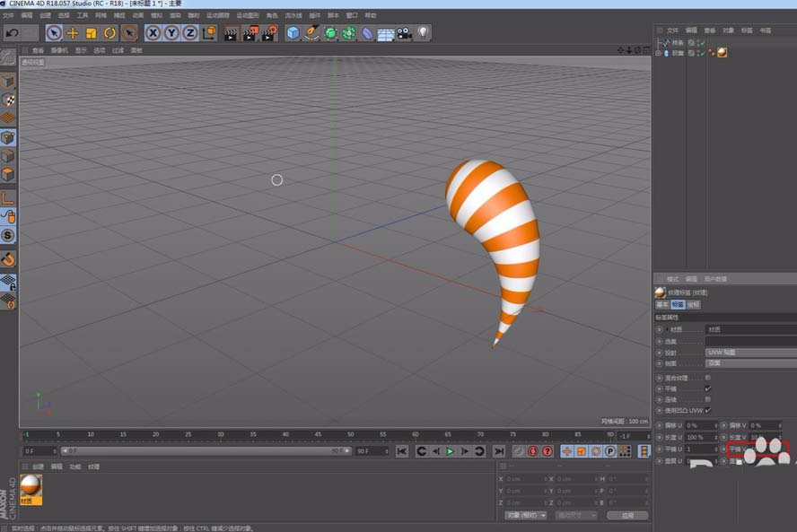This screenshot has width=797, height=532.
Task: Switch to the 基本 tab in attributes panel
Action: [662, 305]
